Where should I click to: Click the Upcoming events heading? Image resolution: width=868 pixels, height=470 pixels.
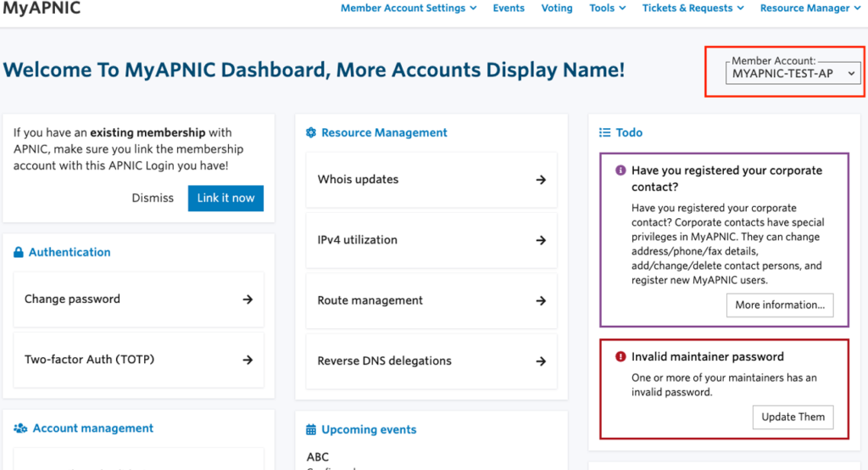pos(369,429)
